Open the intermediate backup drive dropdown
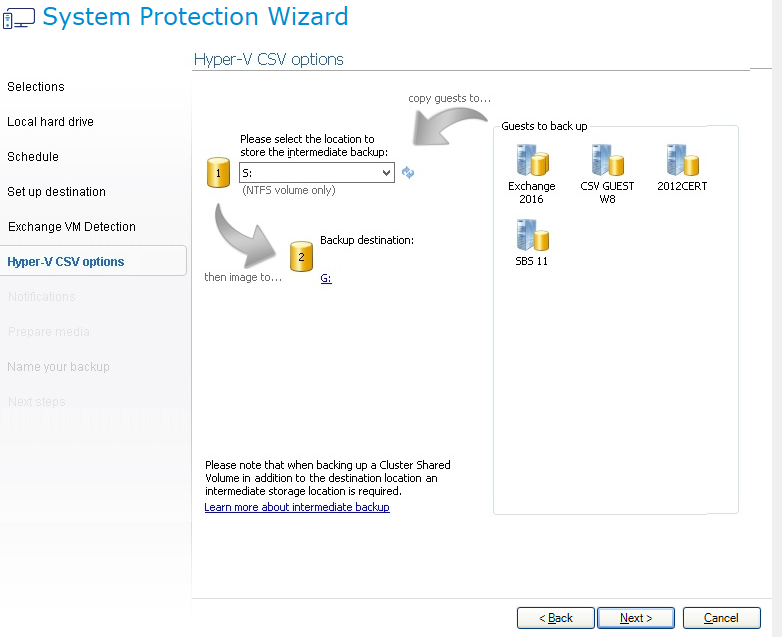 coord(386,173)
